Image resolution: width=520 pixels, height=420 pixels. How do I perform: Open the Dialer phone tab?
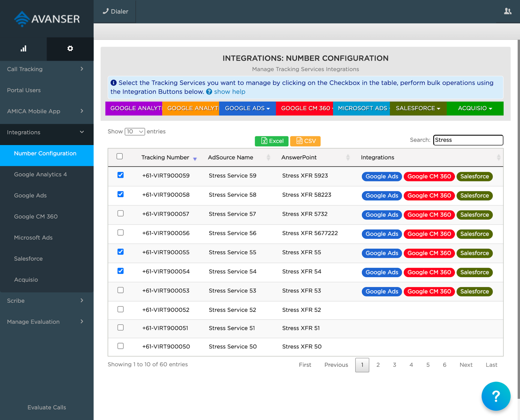pyautogui.click(x=115, y=11)
